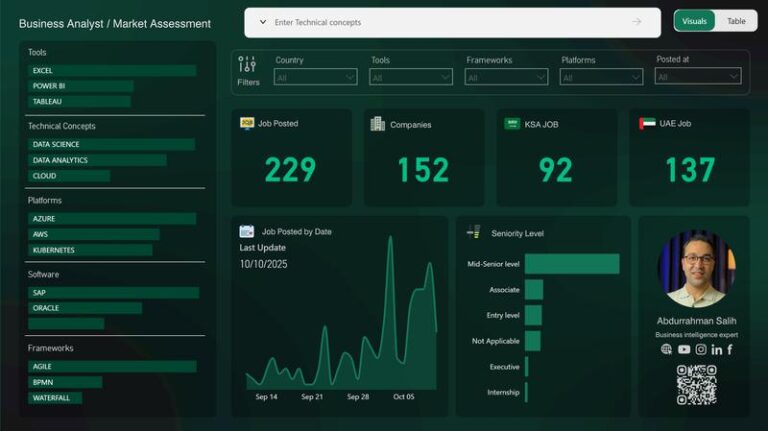Open the Country filter dropdown

pos(315,77)
